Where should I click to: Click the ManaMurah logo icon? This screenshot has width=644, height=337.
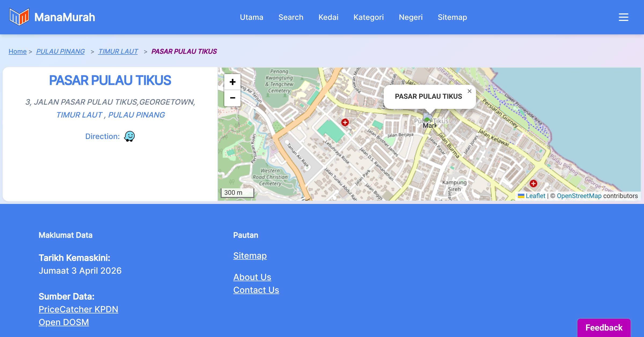coord(19,17)
